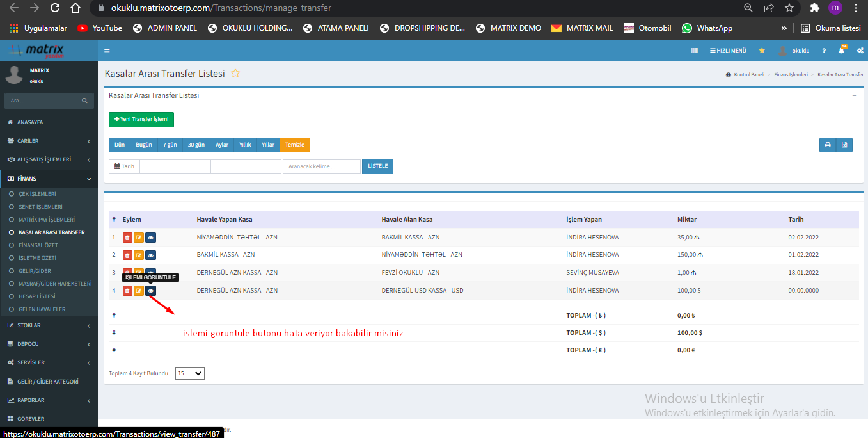Click the help question mark icon
The height and width of the screenshot is (438, 868).
(x=824, y=51)
